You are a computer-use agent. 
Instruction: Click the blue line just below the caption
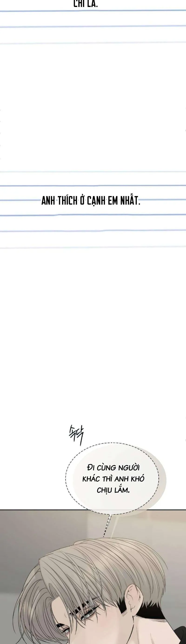click(93, 215)
